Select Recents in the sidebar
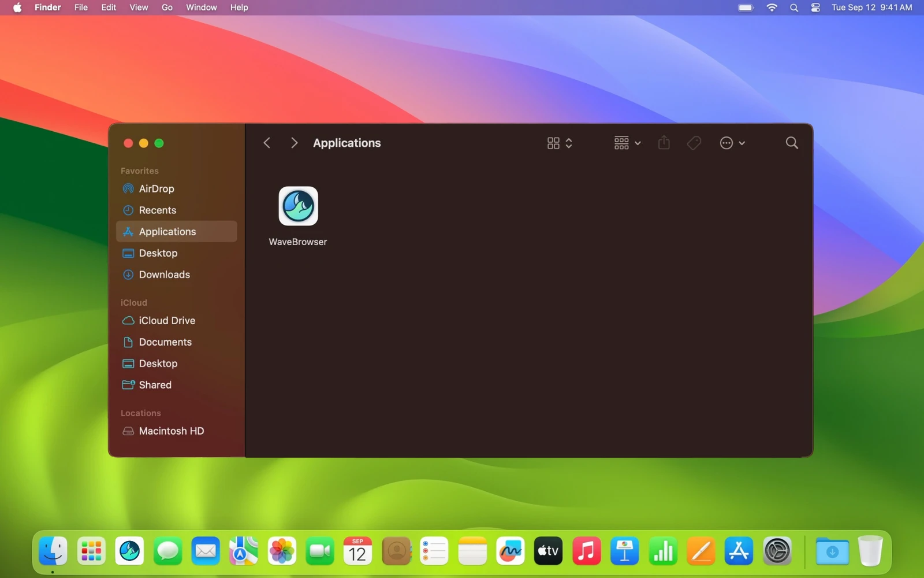 pyautogui.click(x=177, y=210)
